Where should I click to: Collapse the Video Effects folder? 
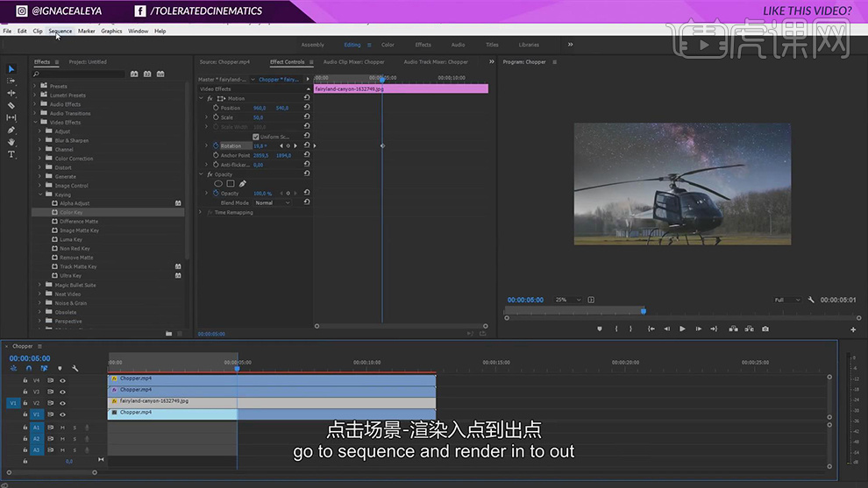(35, 123)
